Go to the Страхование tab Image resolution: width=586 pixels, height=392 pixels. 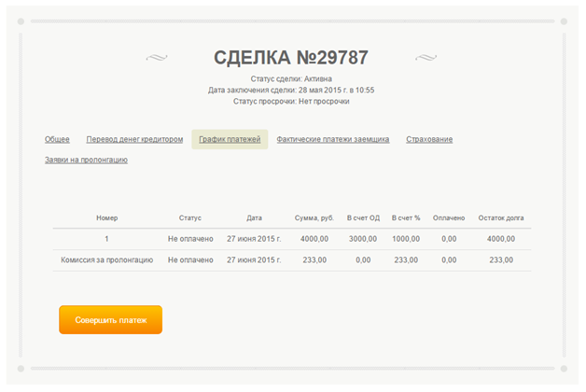tap(429, 139)
